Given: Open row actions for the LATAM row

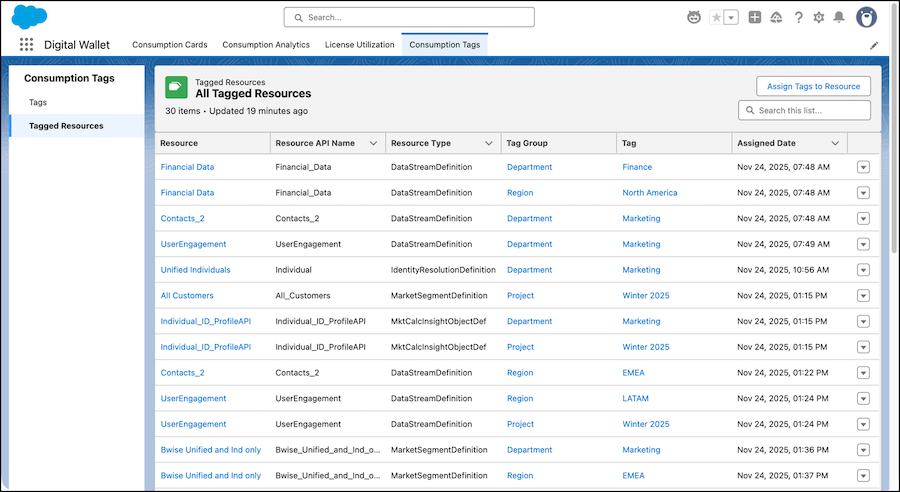Looking at the screenshot, I should coord(863,398).
